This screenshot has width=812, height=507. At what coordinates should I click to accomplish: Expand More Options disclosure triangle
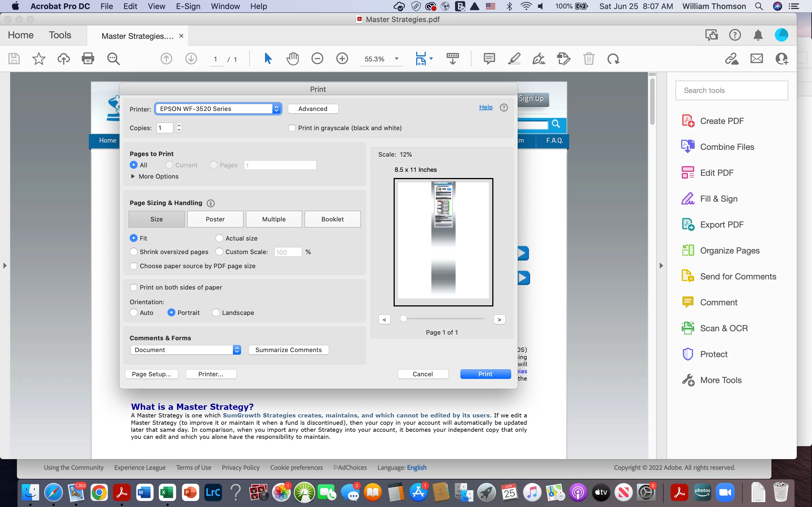[x=133, y=176]
